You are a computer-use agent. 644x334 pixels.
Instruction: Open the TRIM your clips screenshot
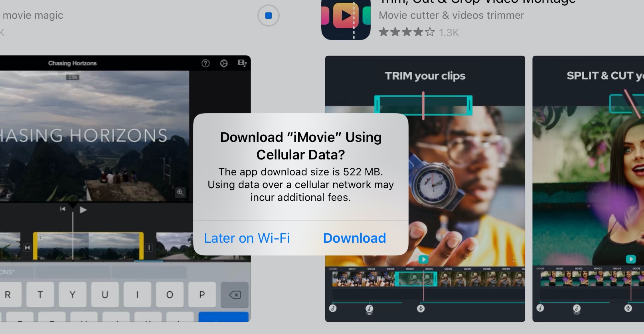(425, 189)
